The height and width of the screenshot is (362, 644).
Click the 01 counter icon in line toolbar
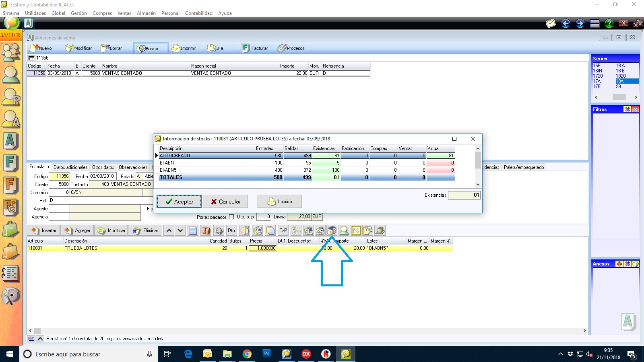(x=206, y=230)
